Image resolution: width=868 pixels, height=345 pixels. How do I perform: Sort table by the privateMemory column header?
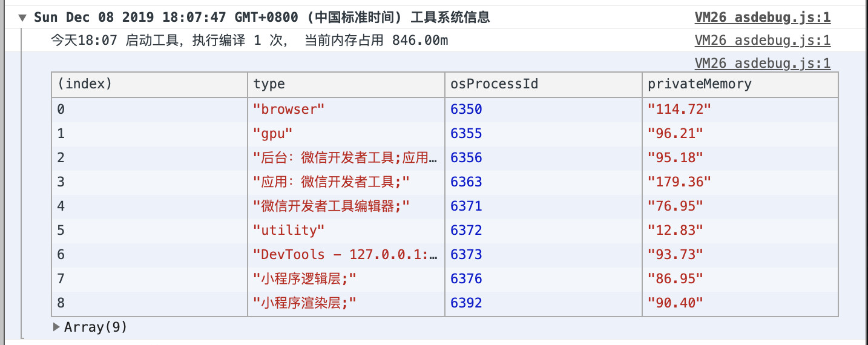(740, 85)
